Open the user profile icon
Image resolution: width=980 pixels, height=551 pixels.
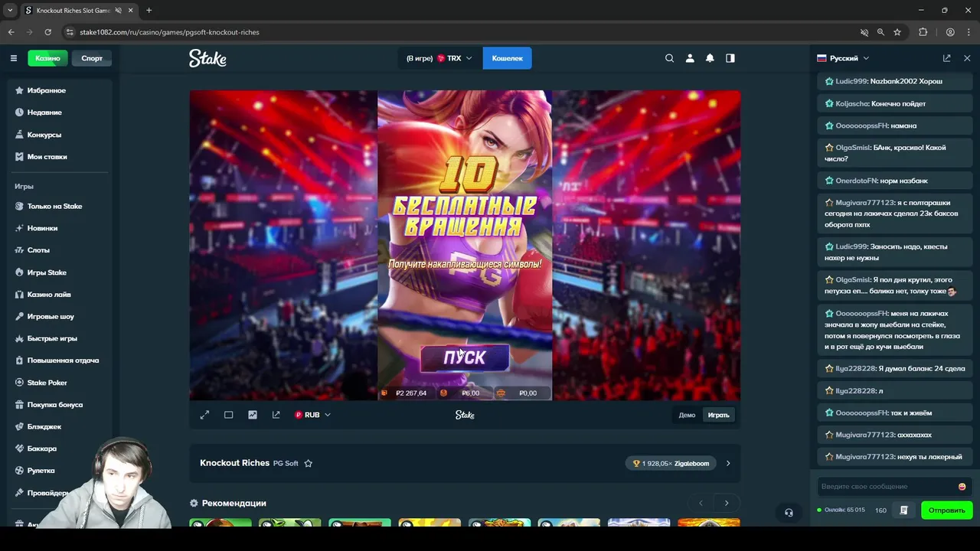[690, 58]
